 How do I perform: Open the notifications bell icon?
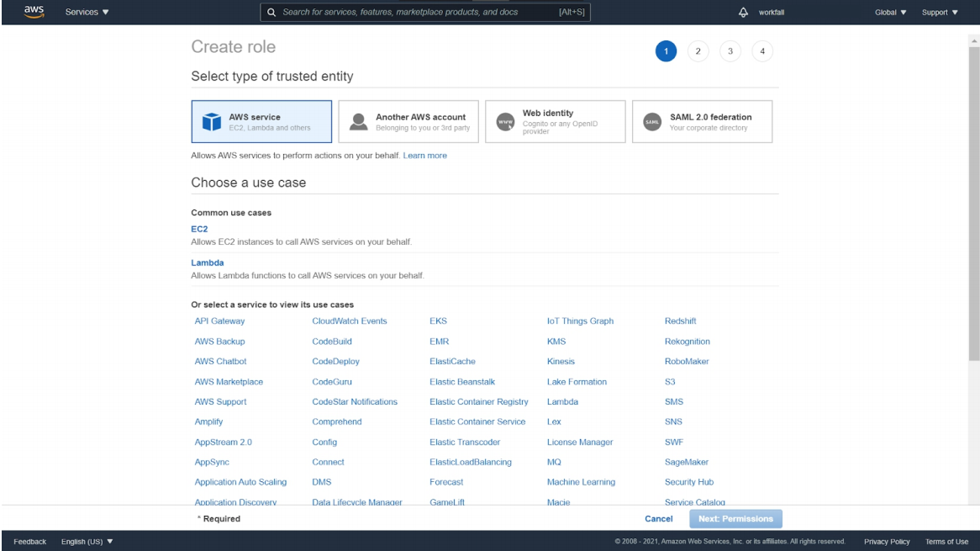point(743,12)
